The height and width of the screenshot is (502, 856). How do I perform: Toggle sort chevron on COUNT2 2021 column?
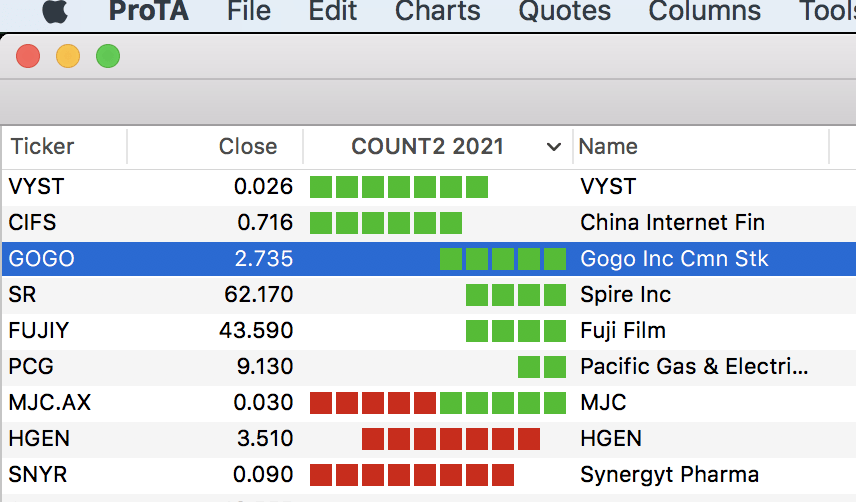tap(554, 147)
